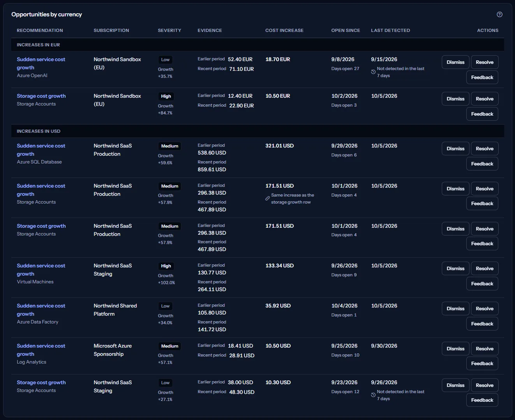Click the Low severity badge for Azure Data Factory
The height and width of the screenshot is (420, 515).
click(x=165, y=306)
